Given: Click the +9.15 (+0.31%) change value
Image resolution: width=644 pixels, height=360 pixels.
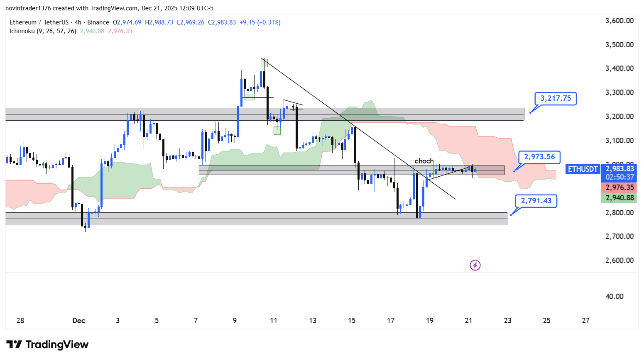Looking at the screenshot, I should tap(260, 22).
